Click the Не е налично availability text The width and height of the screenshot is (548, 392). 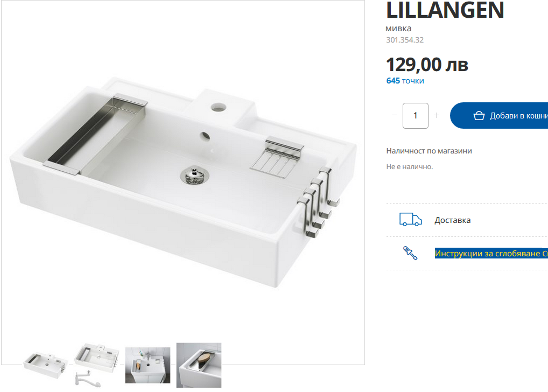[409, 167]
